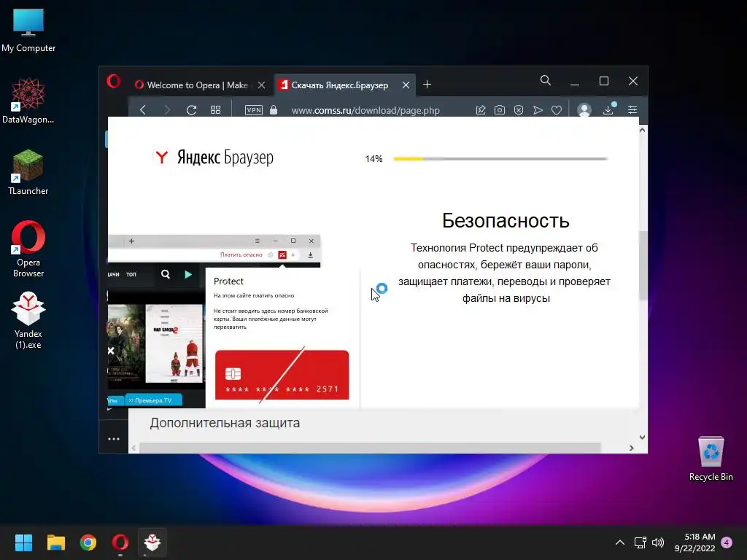747x560 pixels.
Task: Focus the address bar with comss.ru URL
Action: 365,111
